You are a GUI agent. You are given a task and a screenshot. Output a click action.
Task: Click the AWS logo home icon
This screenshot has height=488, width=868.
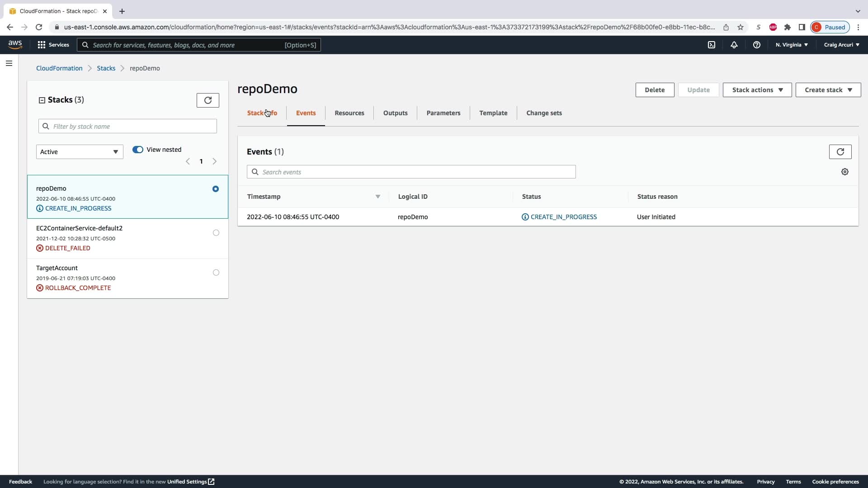(15, 44)
